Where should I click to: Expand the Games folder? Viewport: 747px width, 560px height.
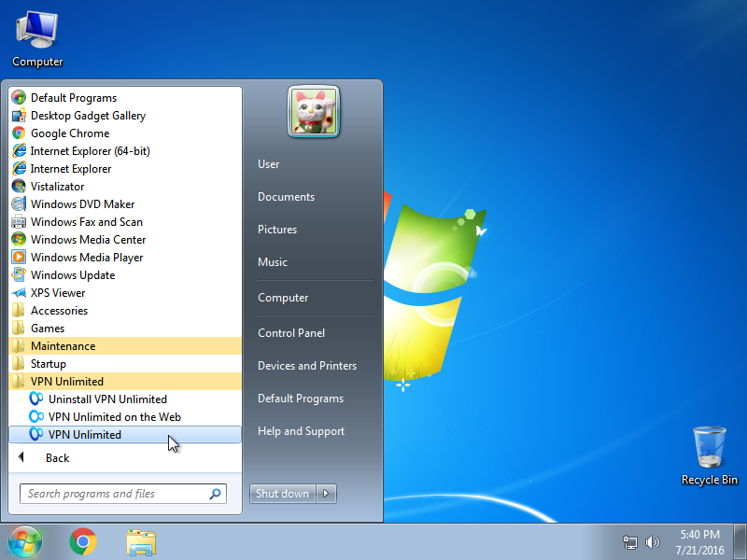pyautogui.click(x=125, y=329)
